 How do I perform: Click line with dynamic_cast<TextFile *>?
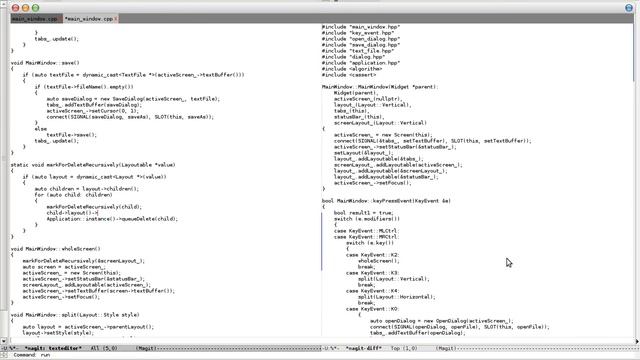tap(133, 75)
